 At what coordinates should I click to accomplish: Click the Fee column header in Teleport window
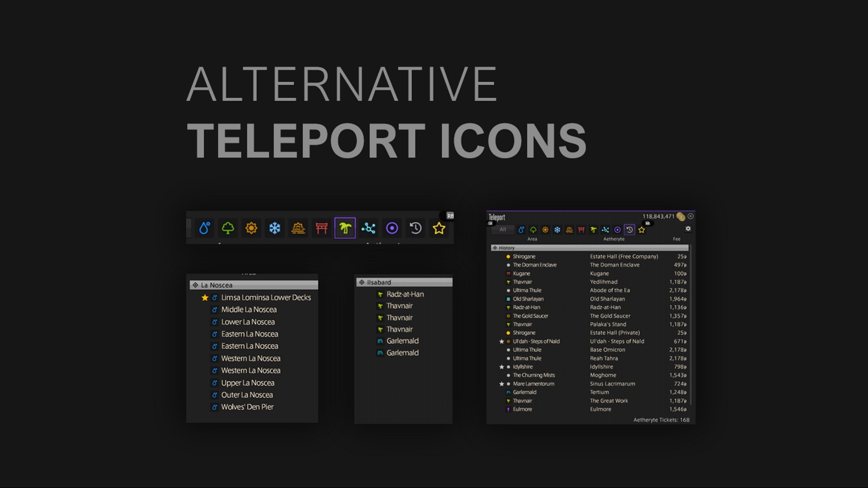click(x=676, y=239)
